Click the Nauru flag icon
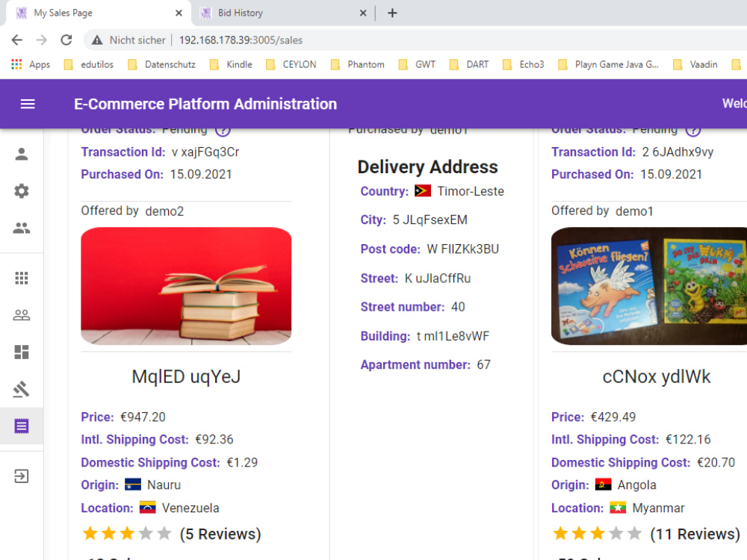Screen dimensions: 747x560 [133, 485]
